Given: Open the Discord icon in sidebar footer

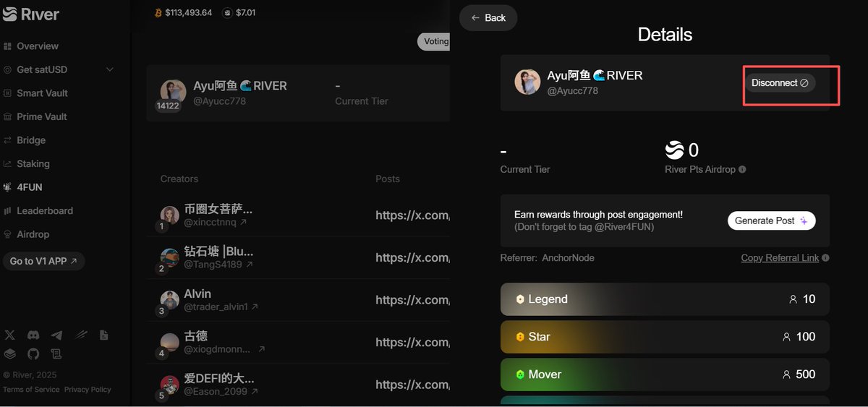Looking at the screenshot, I should pos(33,335).
